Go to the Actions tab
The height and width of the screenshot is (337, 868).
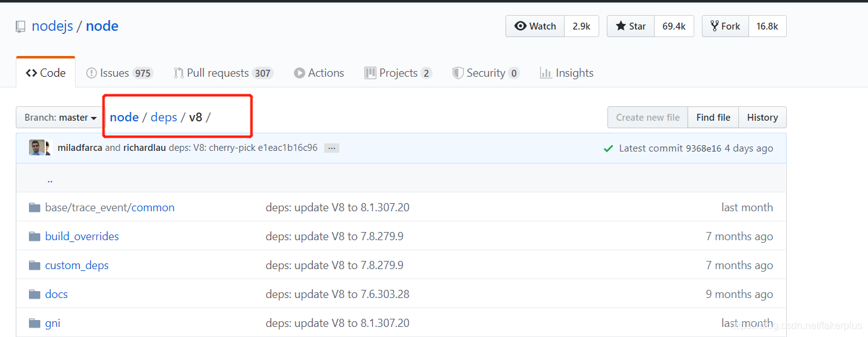[x=319, y=73]
